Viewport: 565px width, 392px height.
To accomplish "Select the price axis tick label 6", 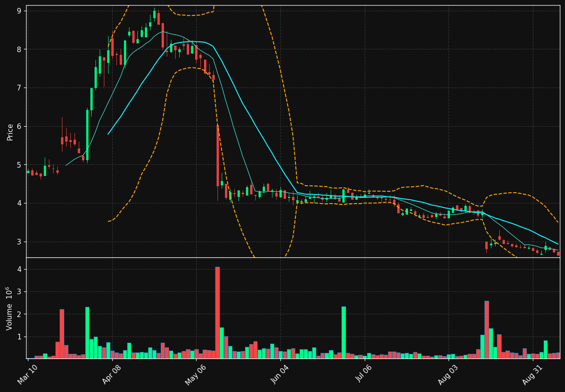I will click(x=20, y=126).
